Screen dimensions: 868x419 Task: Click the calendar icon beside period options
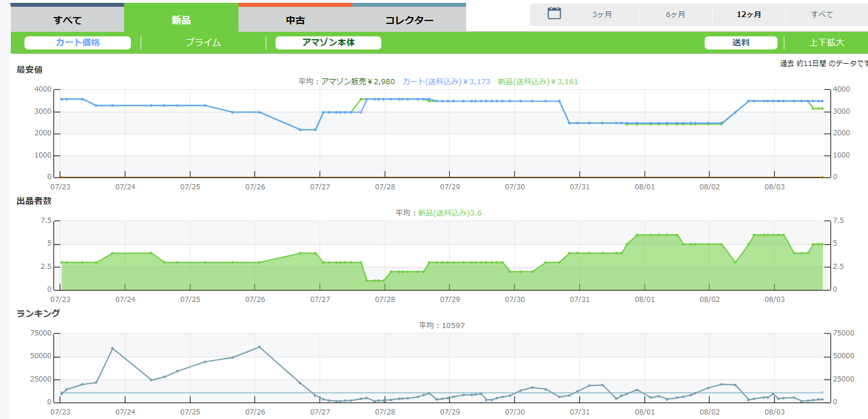(x=554, y=14)
